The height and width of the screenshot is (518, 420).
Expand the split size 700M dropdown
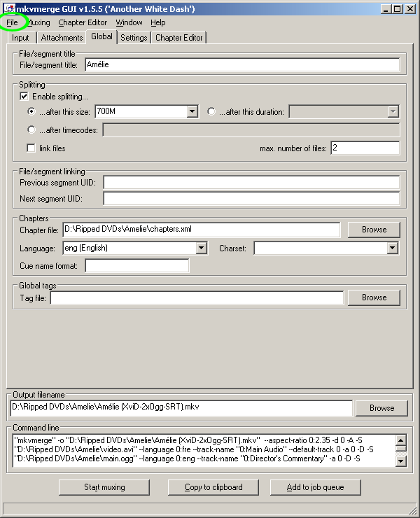tap(192, 111)
